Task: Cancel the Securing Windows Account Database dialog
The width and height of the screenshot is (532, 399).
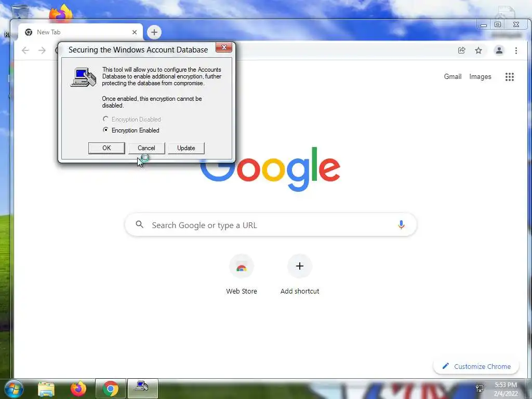Action: pyautogui.click(x=146, y=148)
